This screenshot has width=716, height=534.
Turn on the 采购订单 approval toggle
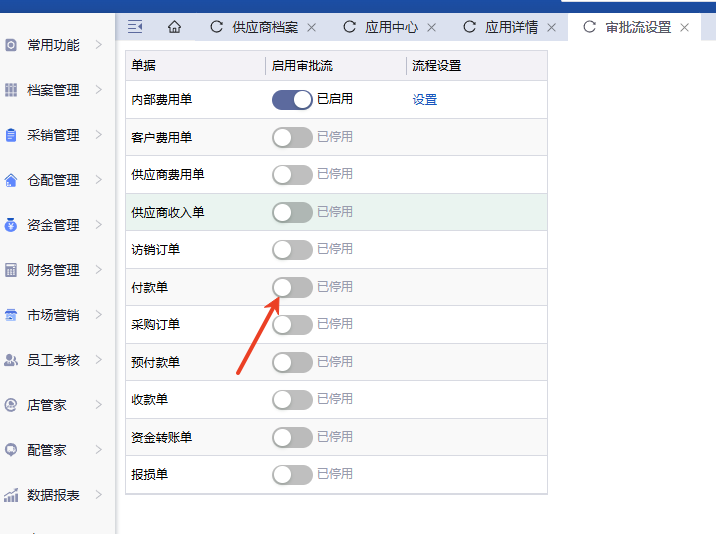[292, 324]
